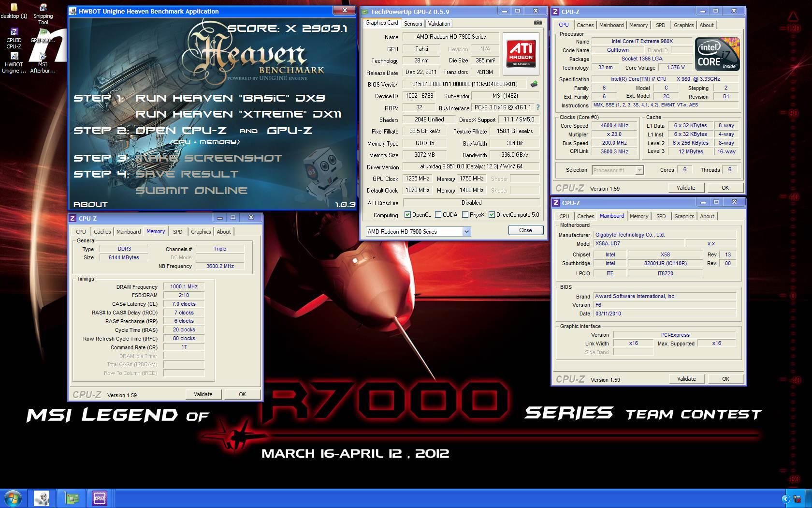Screen dimensions: 812x508
Task: Open Memory tab in Processor CPU-Z window
Action: click(638, 25)
